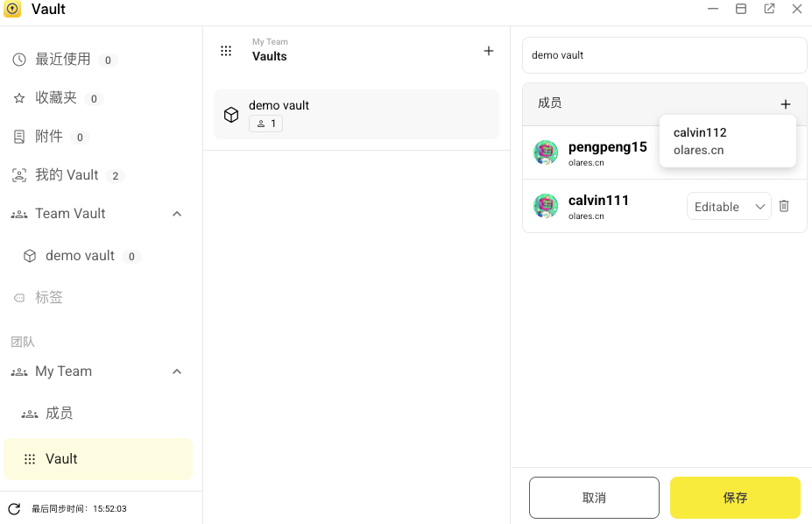Screen dimensions: 812x524
Task: Open 最近使用 via the clock icon
Action: [19, 60]
